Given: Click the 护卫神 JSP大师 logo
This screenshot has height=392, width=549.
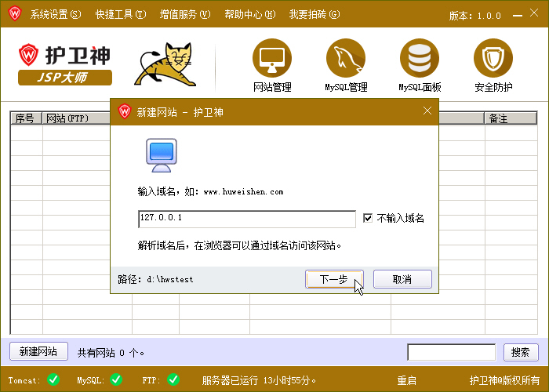Looking at the screenshot, I should click(x=65, y=64).
